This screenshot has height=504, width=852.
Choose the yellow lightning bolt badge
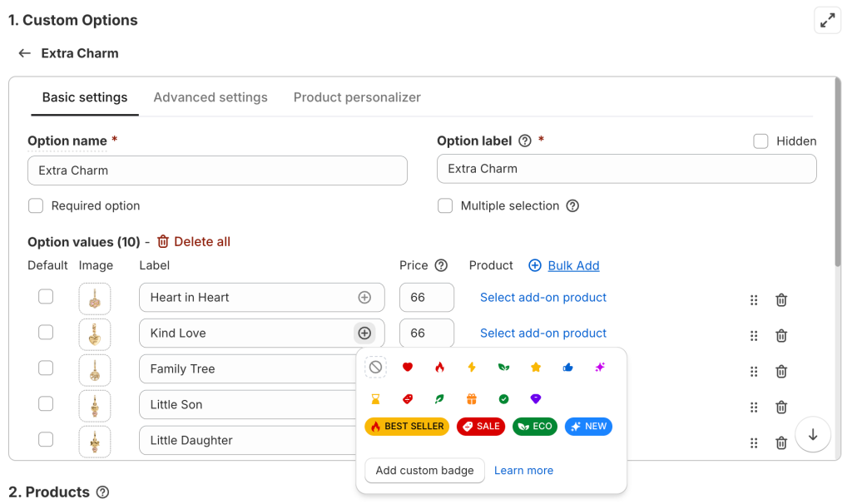[472, 367]
